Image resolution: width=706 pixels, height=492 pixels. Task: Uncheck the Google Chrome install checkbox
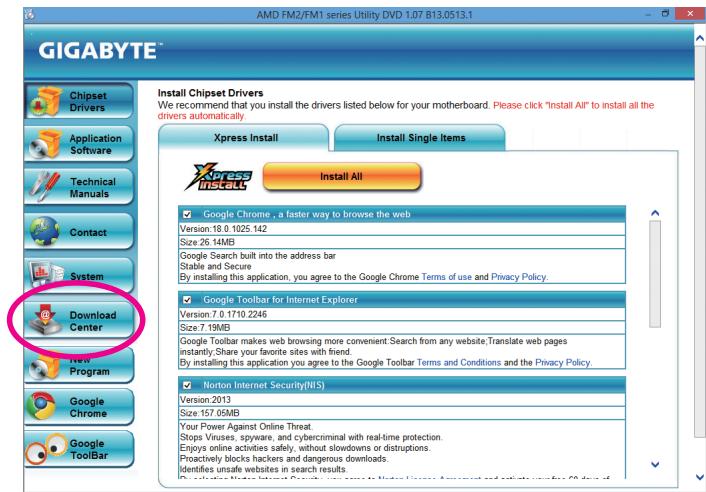(x=187, y=214)
